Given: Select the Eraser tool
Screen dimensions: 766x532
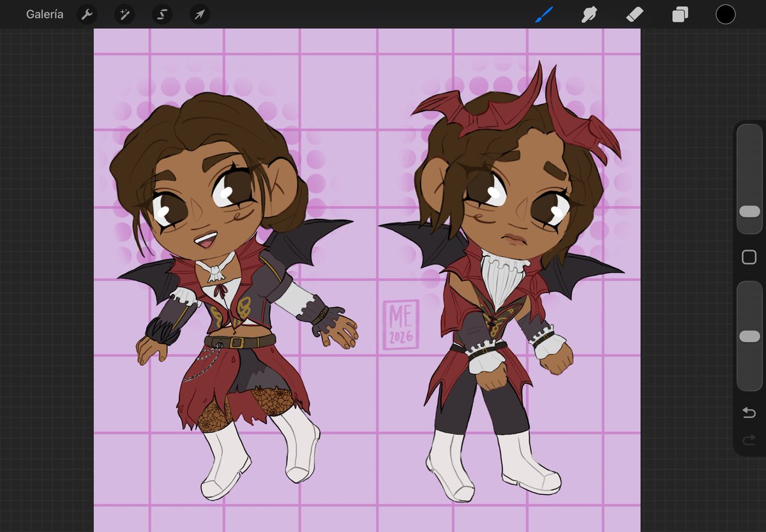Looking at the screenshot, I should pyautogui.click(x=635, y=14).
